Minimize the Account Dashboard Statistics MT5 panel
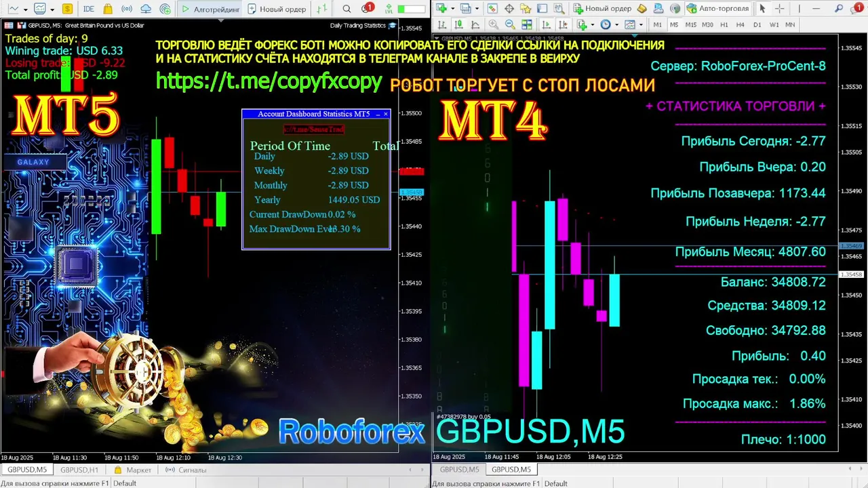This screenshot has width=868, height=488. (378, 114)
